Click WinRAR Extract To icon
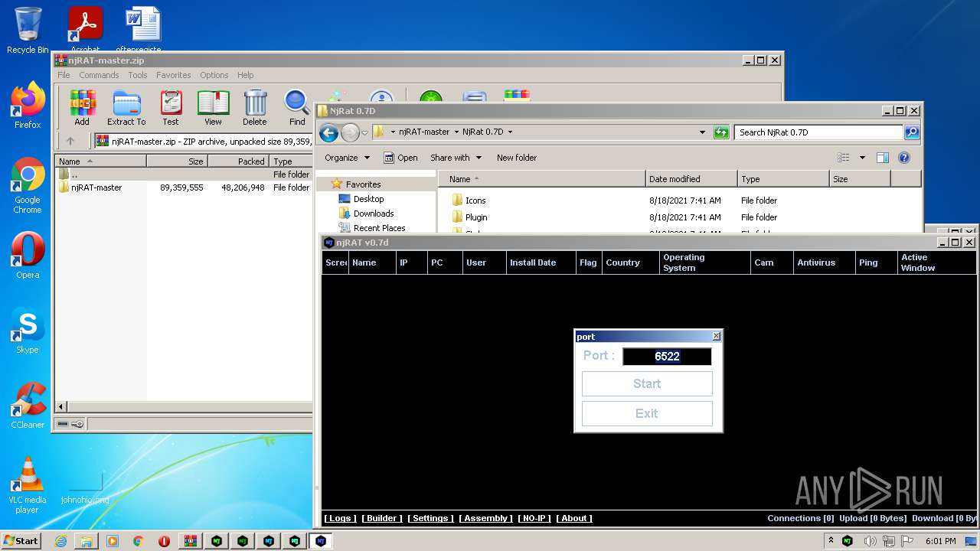The image size is (980, 551). coord(126,107)
